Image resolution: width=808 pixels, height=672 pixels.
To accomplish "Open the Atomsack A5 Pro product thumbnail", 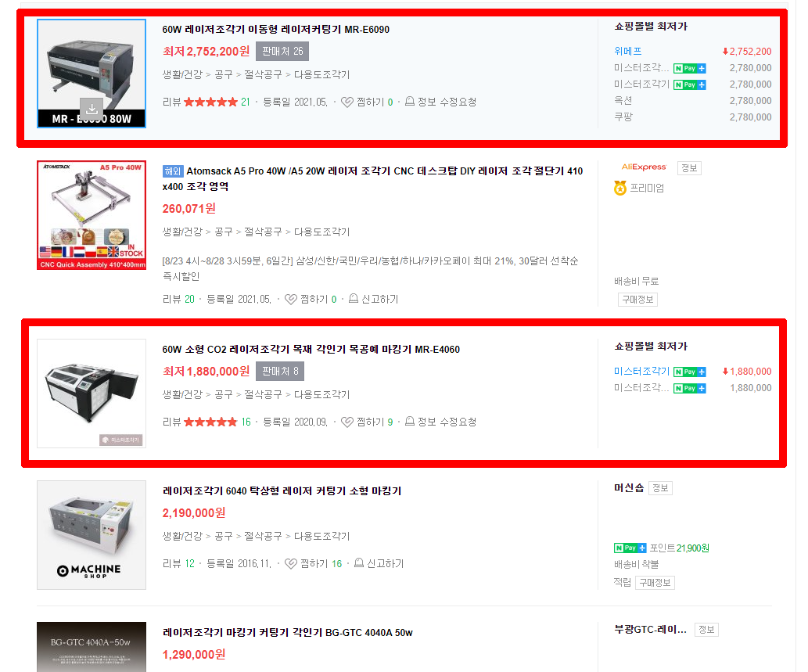I will click(92, 215).
